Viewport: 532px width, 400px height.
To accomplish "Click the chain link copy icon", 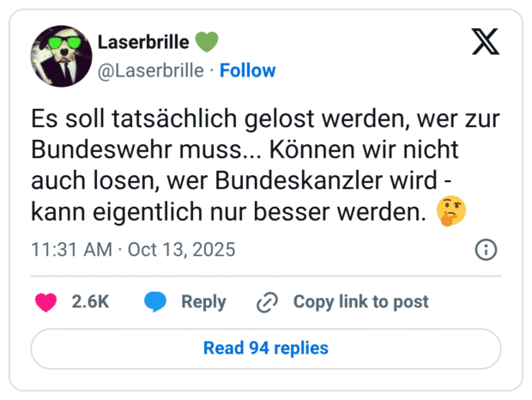I will (268, 302).
